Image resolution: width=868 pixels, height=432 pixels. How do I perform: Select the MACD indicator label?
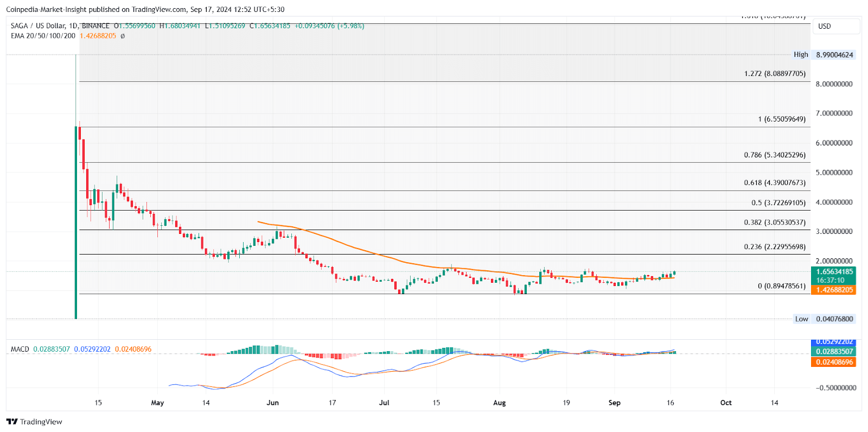click(x=20, y=349)
